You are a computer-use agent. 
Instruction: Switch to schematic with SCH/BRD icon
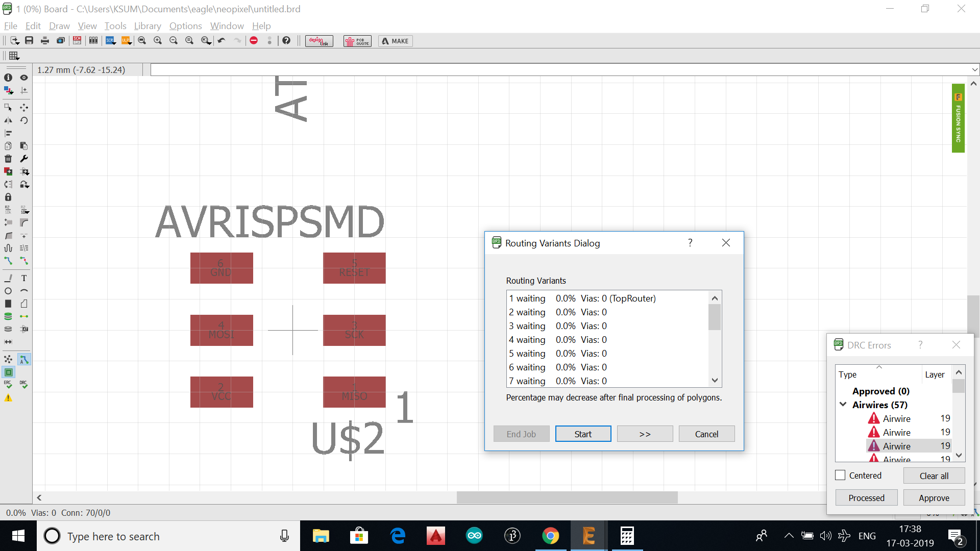point(77,41)
